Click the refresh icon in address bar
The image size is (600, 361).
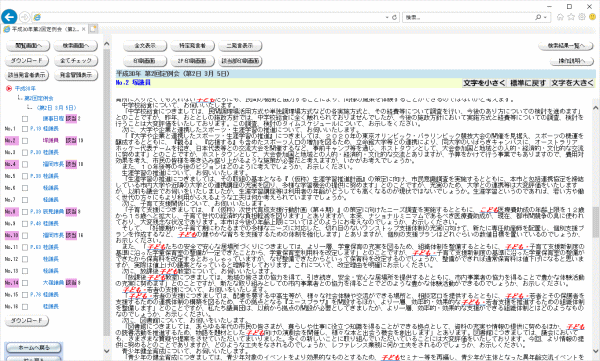coord(395,17)
